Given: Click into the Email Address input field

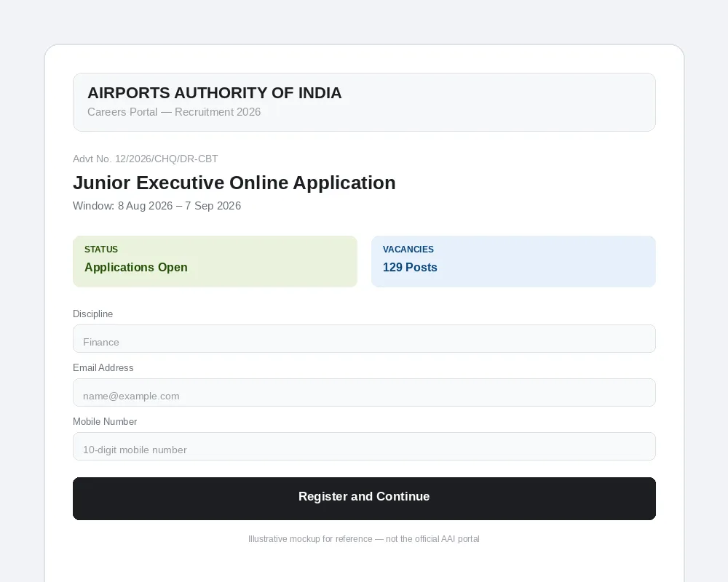Looking at the screenshot, I should 364,393.
